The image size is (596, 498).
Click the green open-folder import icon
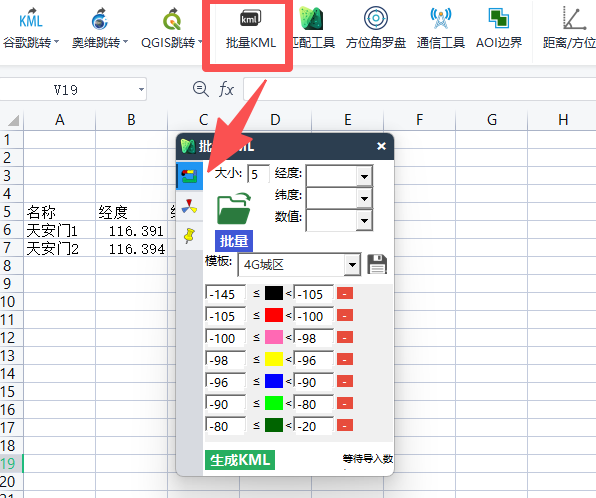tap(234, 208)
